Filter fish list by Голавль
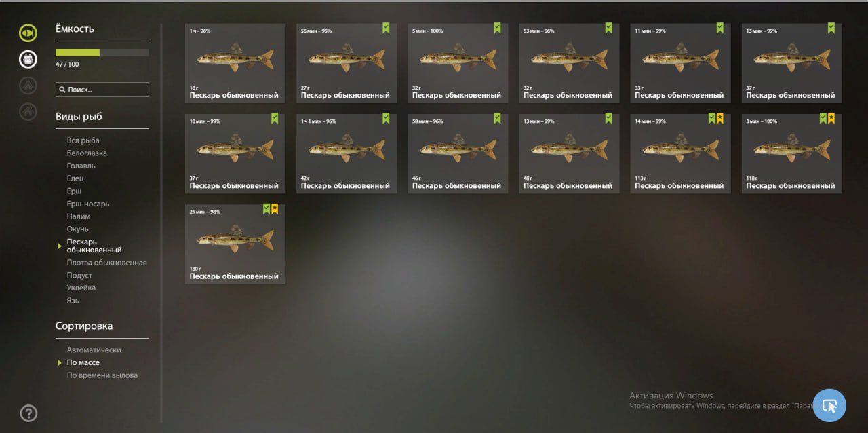 tap(81, 166)
